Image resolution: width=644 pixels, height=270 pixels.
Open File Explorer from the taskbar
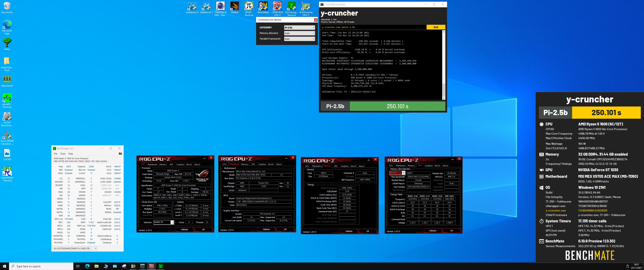pyautogui.click(x=96, y=266)
